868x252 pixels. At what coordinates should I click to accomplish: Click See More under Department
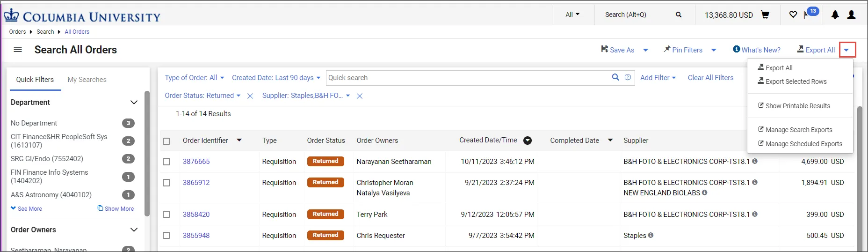point(26,208)
